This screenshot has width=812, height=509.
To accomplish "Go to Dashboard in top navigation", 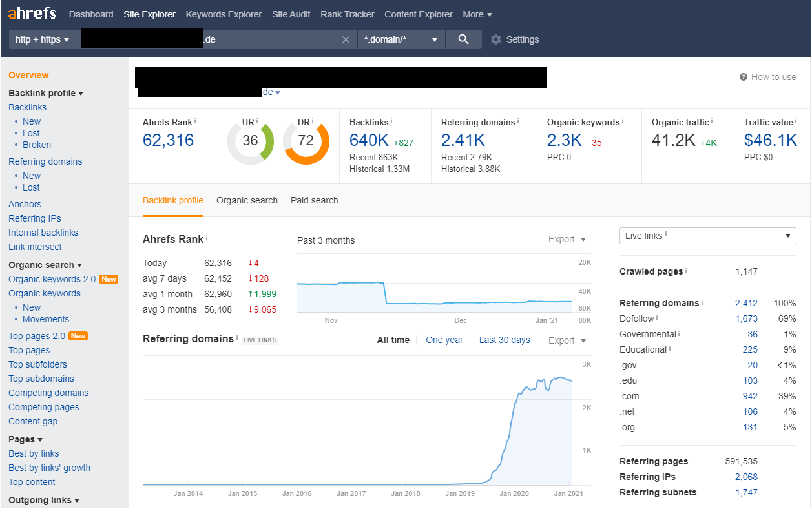I will pos(91,14).
